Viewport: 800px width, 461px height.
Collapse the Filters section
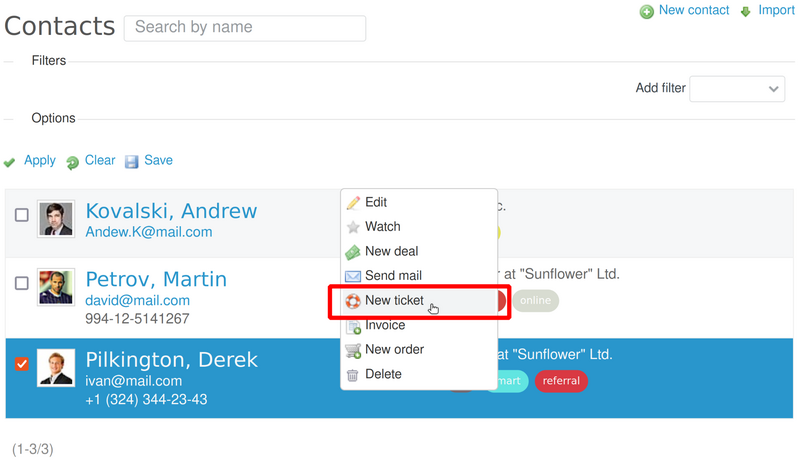(49, 61)
